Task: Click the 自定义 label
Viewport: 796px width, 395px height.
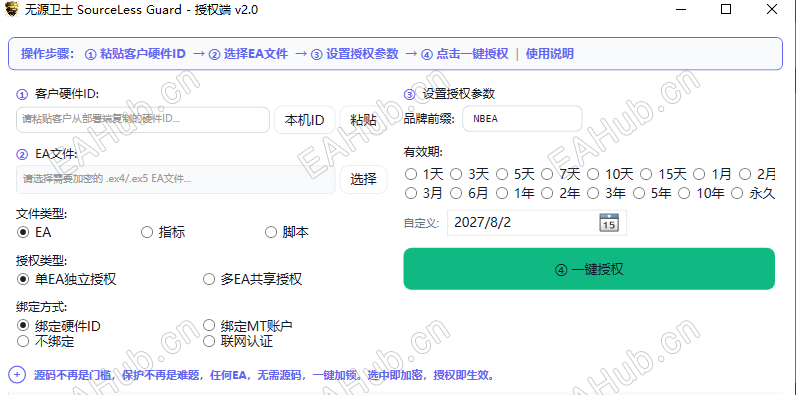Action: [x=421, y=223]
